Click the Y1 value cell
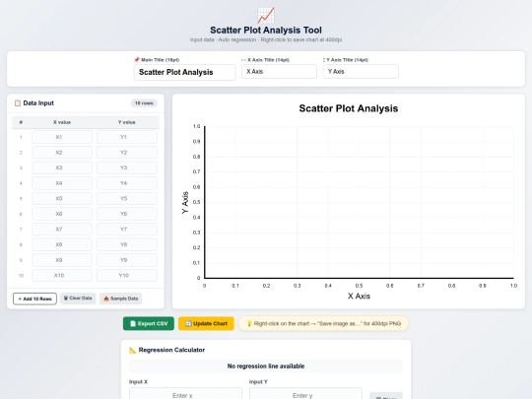The width and height of the screenshot is (532, 399). pyautogui.click(x=126, y=137)
